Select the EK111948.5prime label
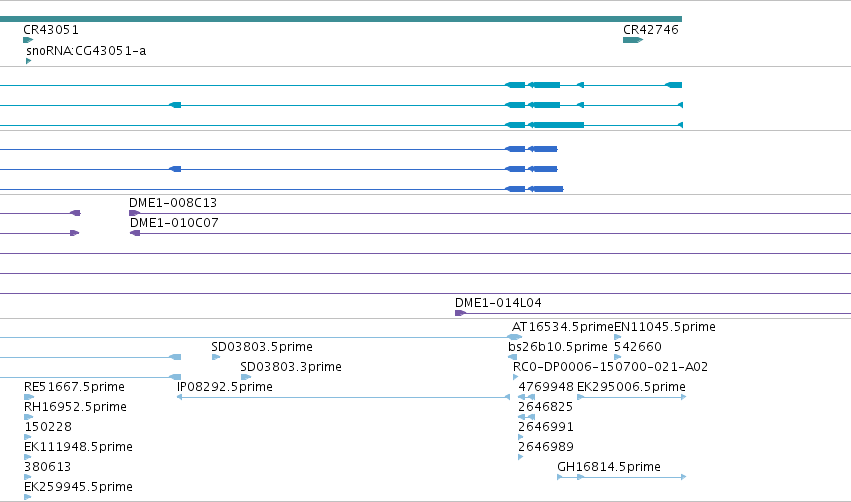Screen dimensions: 851x502 point(78,447)
